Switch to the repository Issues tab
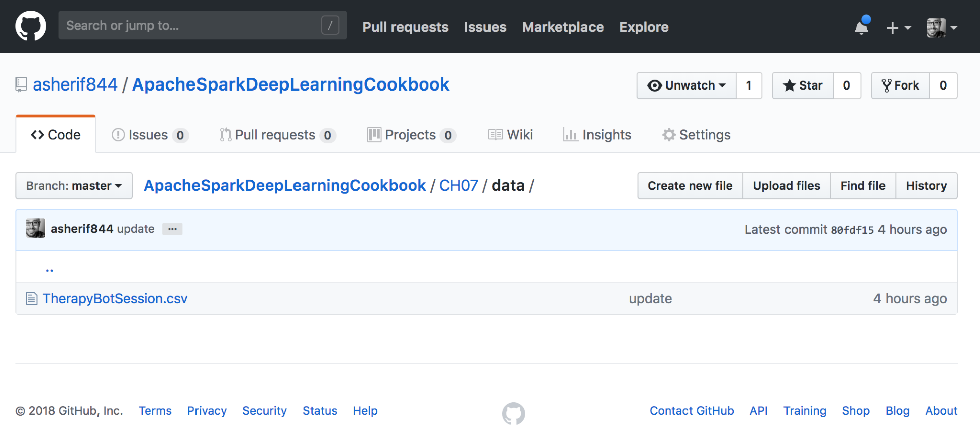The image size is (980, 439). click(150, 135)
